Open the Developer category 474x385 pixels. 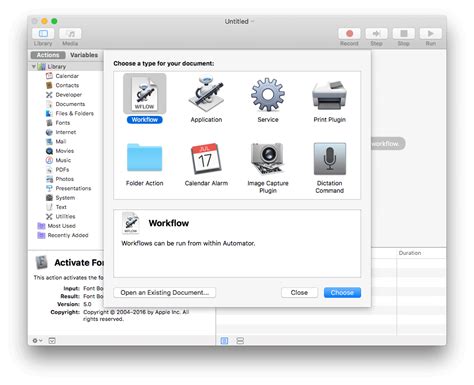[68, 95]
